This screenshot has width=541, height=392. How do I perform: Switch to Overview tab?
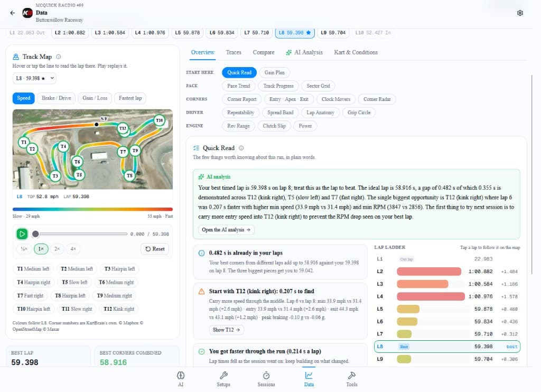[x=202, y=52]
